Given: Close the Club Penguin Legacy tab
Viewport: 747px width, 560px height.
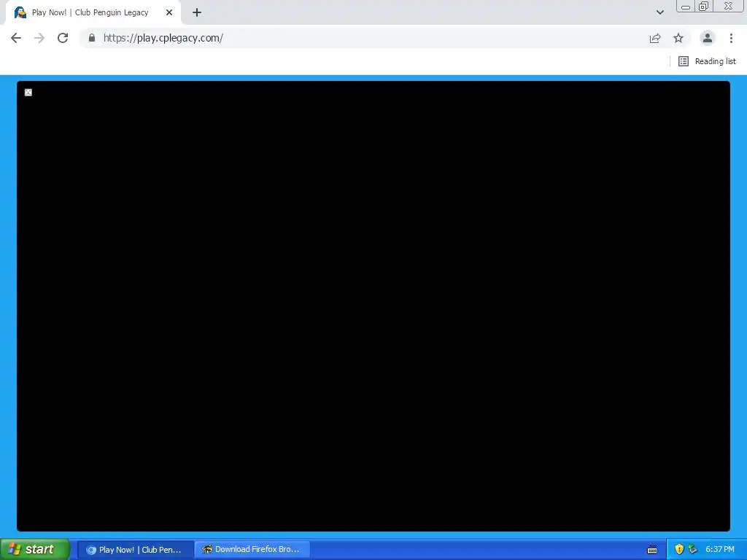Looking at the screenshot, I should coord(169,12).
